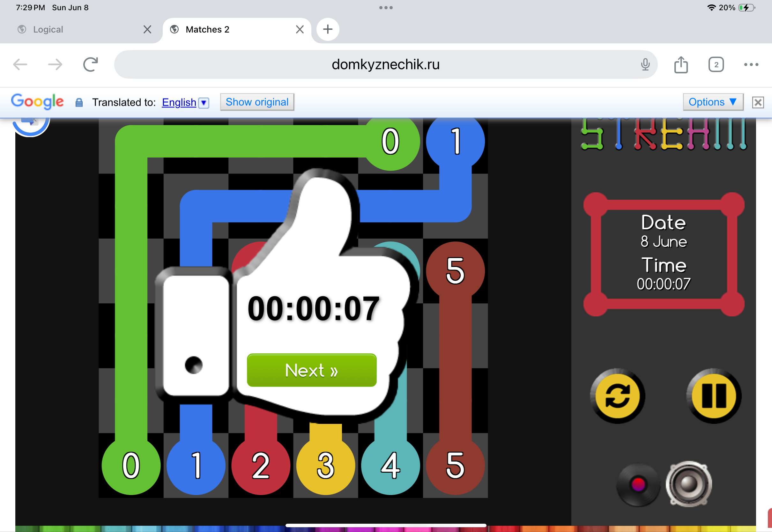This screenshot has height=532, width=772.
Task: Tap the red 2 node in the bottom row
Action: pyautogui.click(x=261, y=465)
